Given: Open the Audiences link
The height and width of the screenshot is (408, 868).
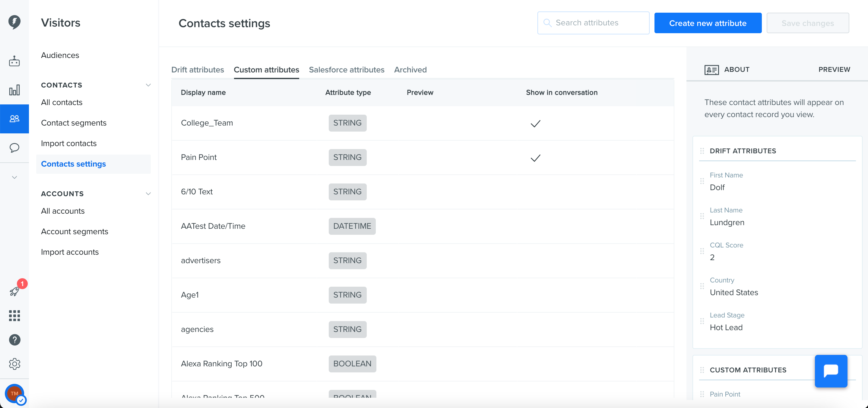Looking at the screenshot, I should point(60,55).
